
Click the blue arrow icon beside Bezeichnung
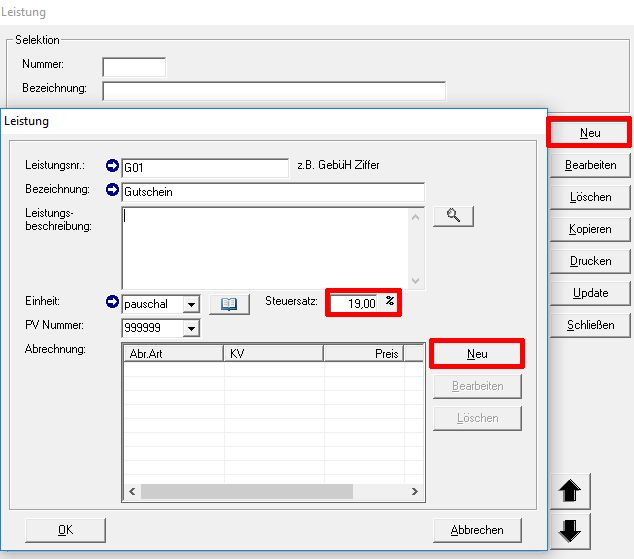(112, 190)
